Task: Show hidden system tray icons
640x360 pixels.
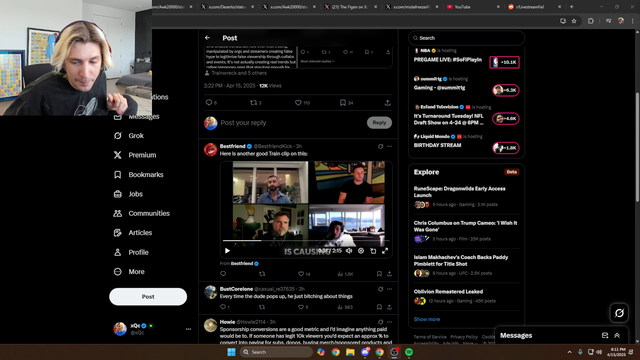Action: (569, 352)
